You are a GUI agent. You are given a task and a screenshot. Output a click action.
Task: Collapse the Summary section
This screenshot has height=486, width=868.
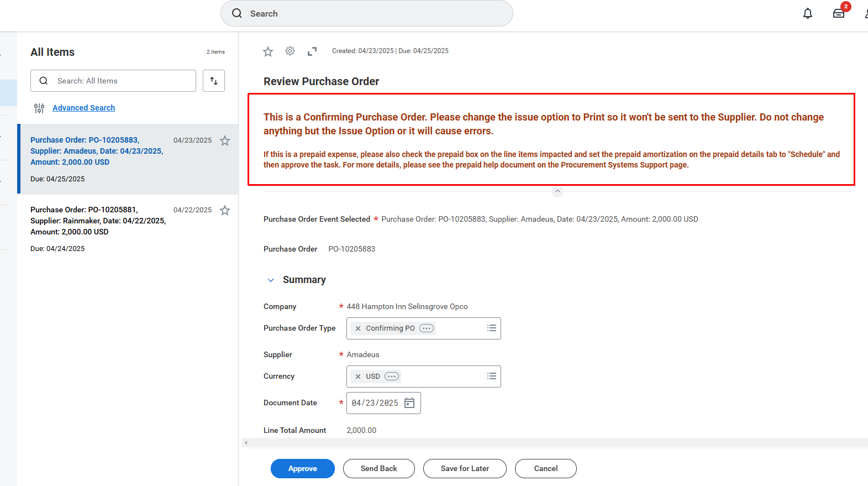[271, 280]
